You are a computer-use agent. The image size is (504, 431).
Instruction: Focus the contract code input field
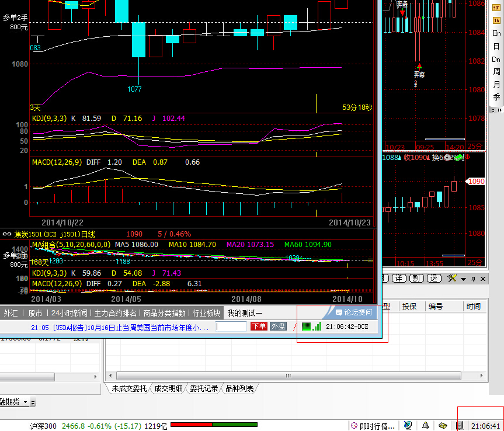pos(231,326)
